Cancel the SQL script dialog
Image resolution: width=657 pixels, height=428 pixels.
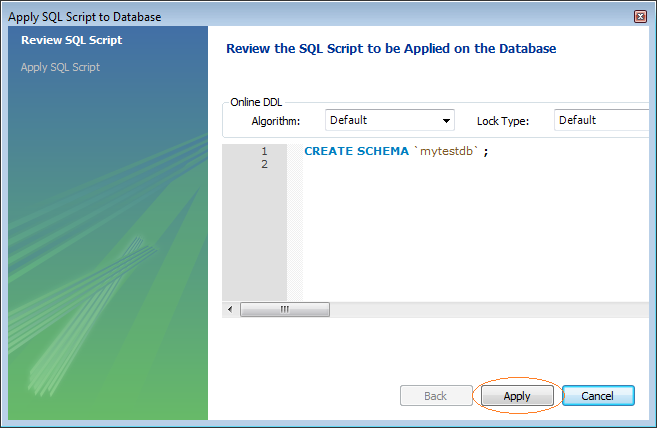pos(598,396)
